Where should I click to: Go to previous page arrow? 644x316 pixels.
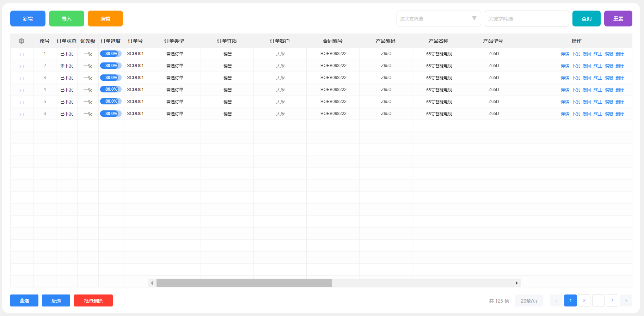point(556,300)
